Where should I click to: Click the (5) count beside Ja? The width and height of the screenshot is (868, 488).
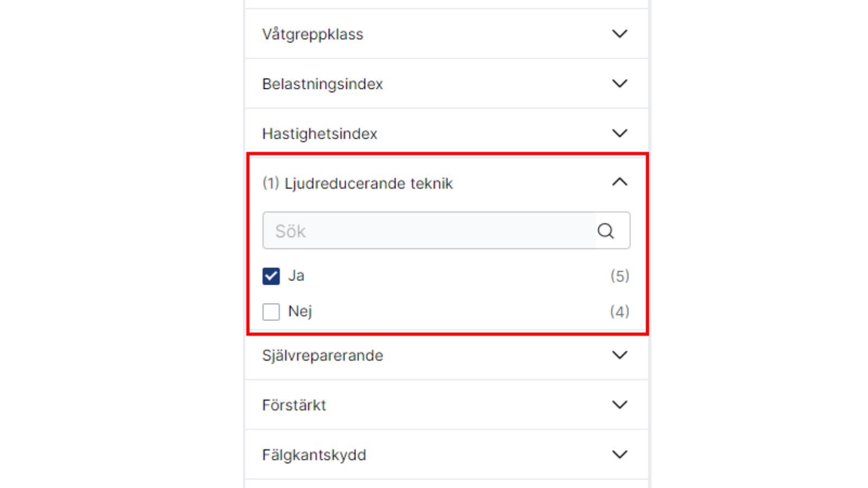click(x=619, y=275)
